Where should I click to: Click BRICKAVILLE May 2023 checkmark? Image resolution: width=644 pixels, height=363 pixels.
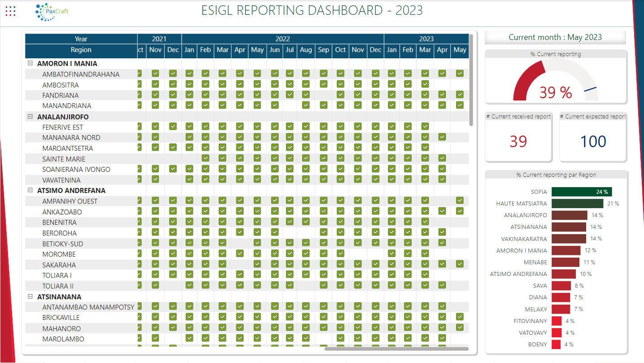tap(460, 317)
